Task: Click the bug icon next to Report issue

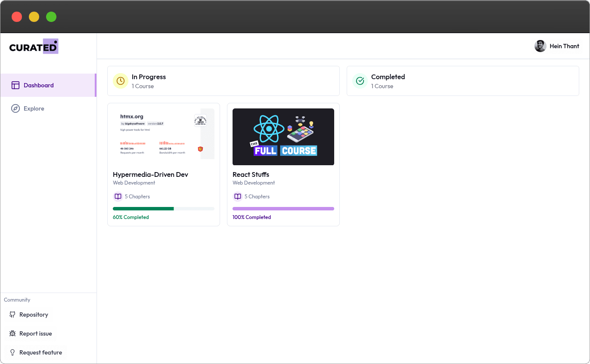Action: pyautogui.click(x=12, y=333)
